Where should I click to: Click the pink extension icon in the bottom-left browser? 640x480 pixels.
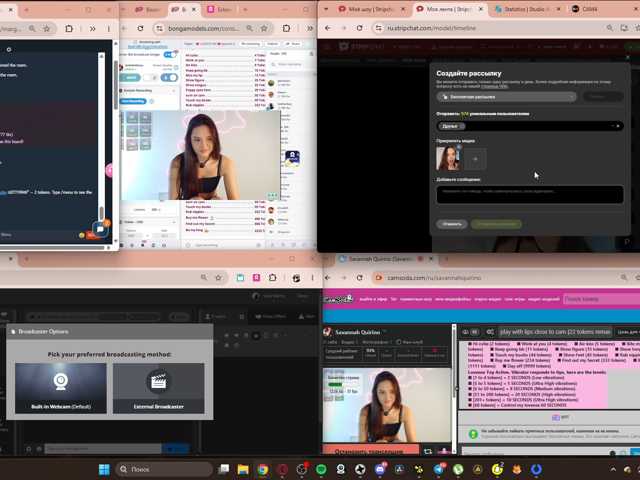(256, 278)
